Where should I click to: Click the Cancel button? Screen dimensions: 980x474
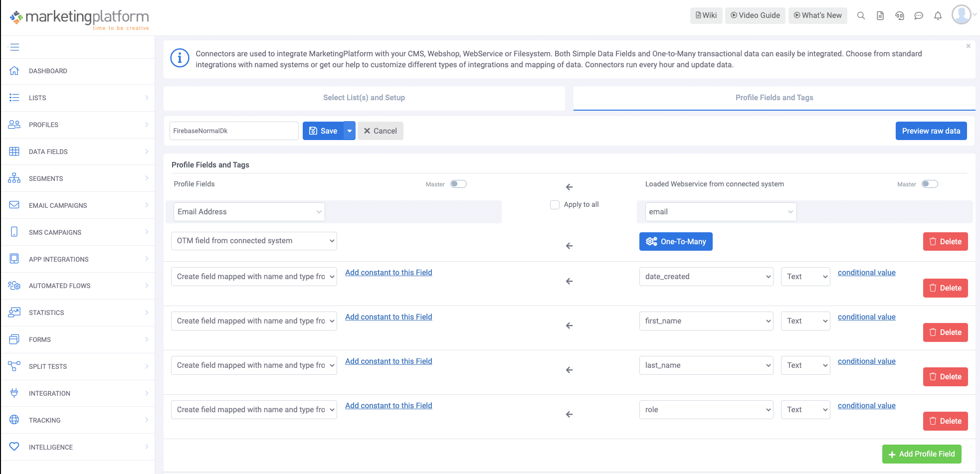pyautogui.click(x=381, y=131)
